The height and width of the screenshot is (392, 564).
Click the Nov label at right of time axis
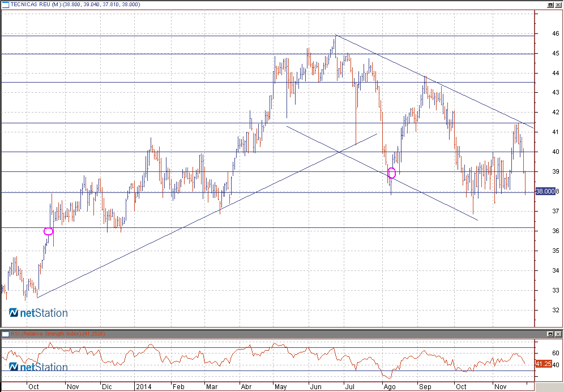501,387
